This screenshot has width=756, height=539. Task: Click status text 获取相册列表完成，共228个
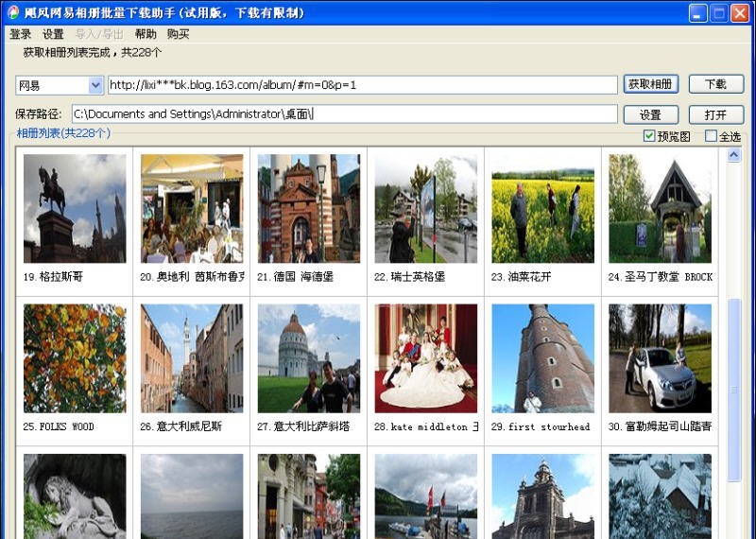92,53
